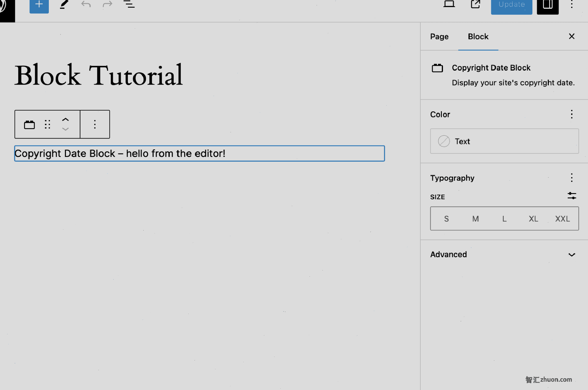The image size is (588, 390).
Task: Choose font size XL
Action: tap(533, 219)
